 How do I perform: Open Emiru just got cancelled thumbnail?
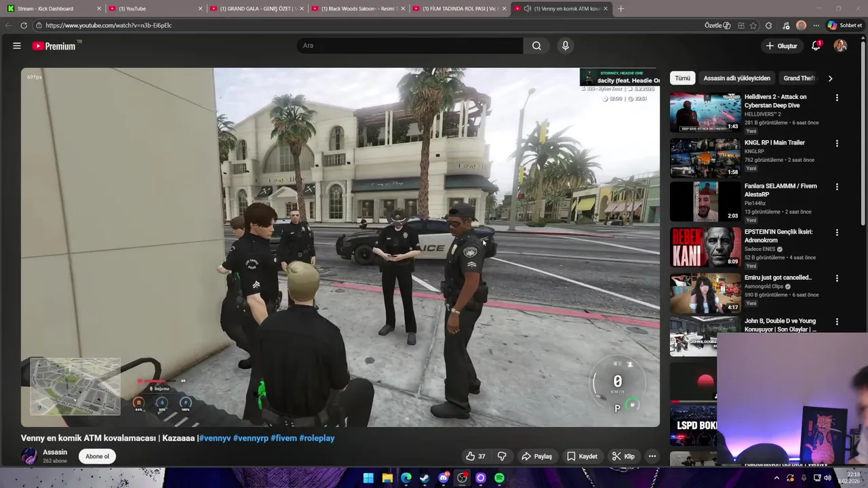705,293
